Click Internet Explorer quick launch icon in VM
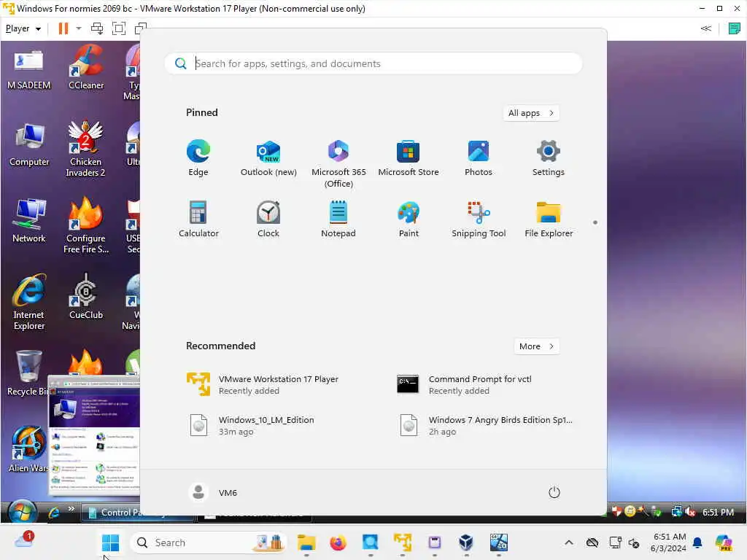This screenshot has width=747, height=560. tap(54, 513)
